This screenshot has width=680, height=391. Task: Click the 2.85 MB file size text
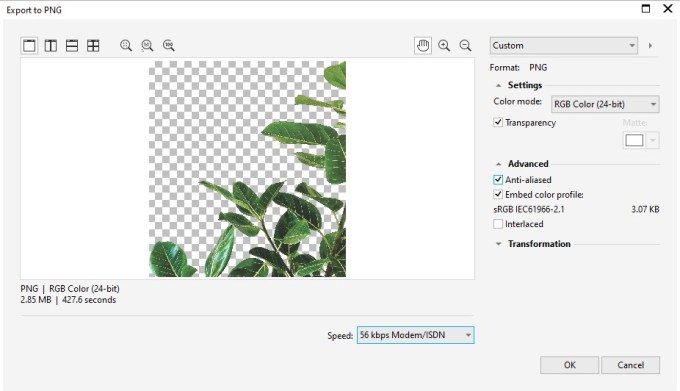point(36,300)
